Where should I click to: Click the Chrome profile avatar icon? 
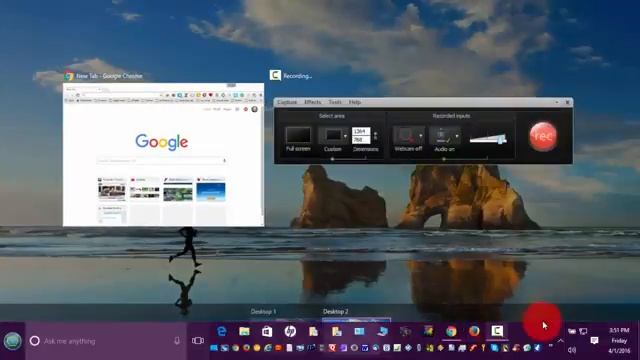point(255,109)
